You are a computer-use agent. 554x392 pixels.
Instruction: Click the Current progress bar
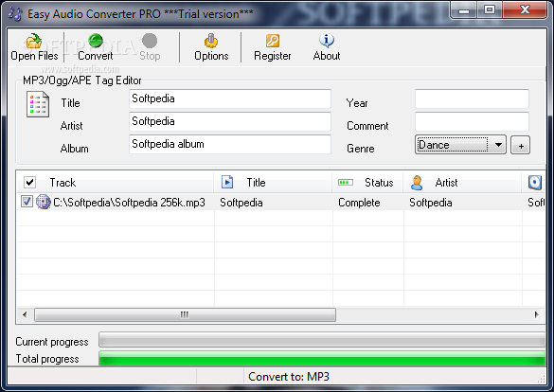click(x=322, y=341)
